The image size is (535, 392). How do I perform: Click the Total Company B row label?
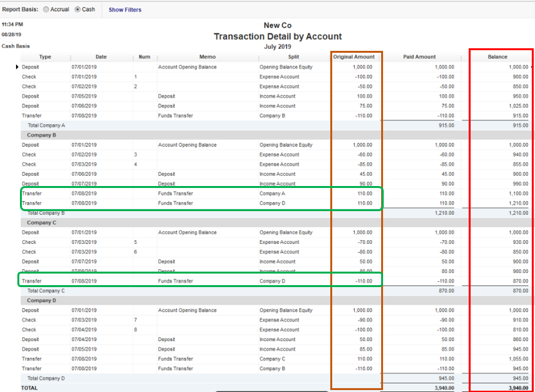point(46,213)
